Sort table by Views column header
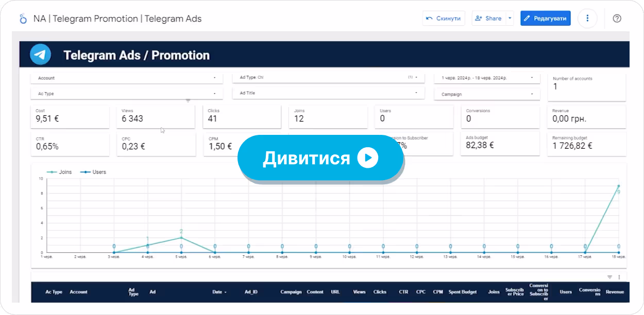644x315 pixels. 359,292
